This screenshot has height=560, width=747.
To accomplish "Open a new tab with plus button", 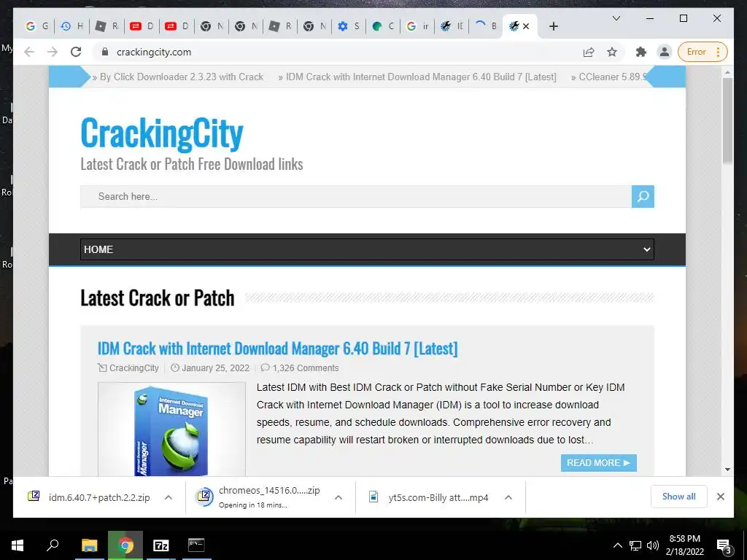I will click(553, 26).
